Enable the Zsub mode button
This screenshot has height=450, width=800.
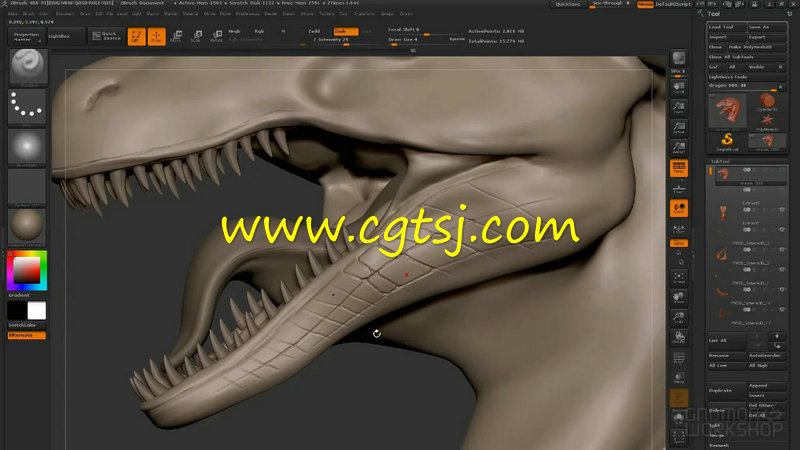tap(346, 31)
